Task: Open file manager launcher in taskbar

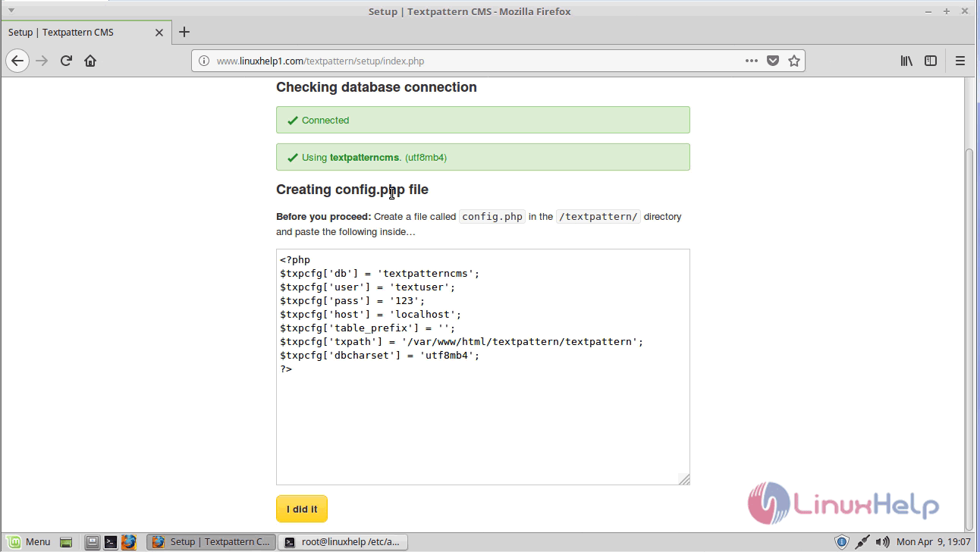Action: [92, 542]
